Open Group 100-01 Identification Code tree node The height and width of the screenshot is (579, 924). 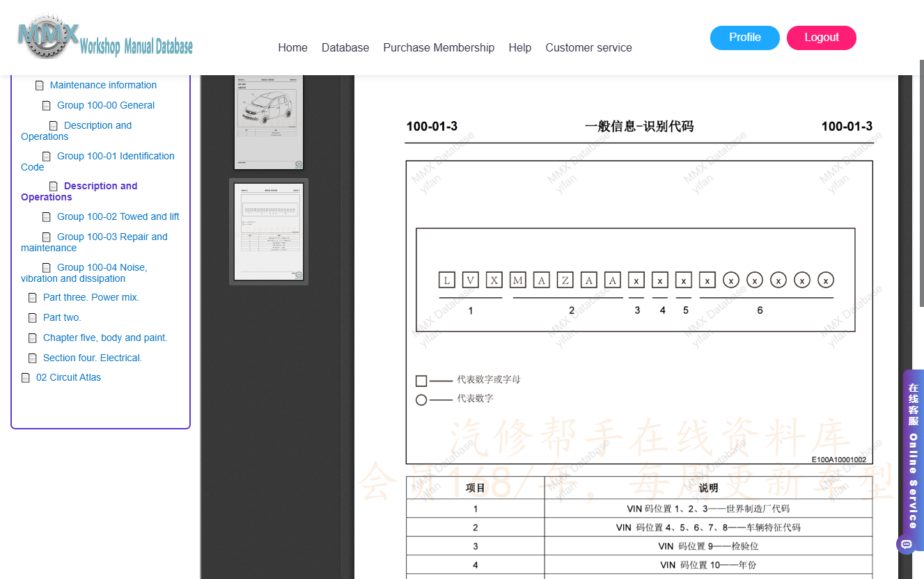click(x=97, y=161)
